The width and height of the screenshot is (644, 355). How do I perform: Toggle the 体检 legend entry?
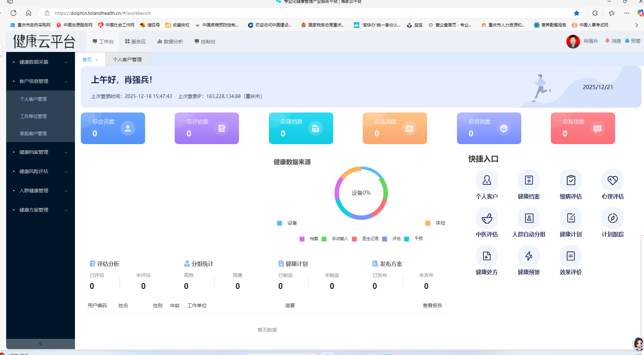(435, 223)
